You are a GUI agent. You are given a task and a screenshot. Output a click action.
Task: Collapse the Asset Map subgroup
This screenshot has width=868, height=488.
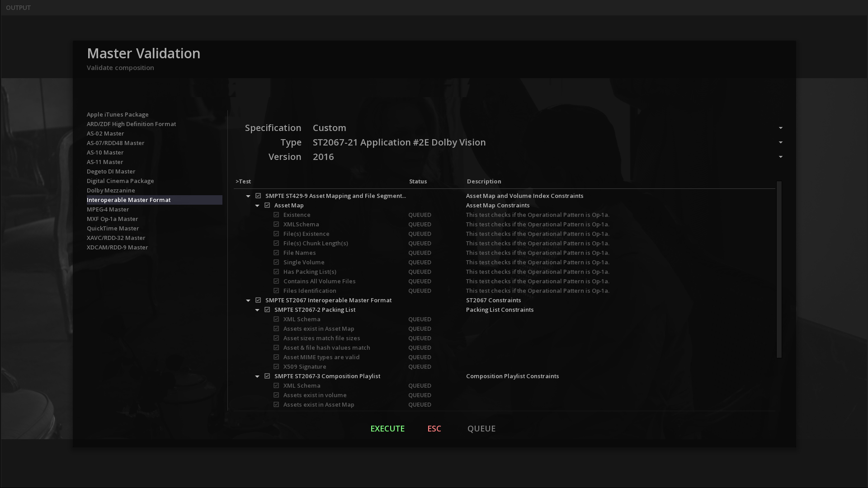point(257,206)
